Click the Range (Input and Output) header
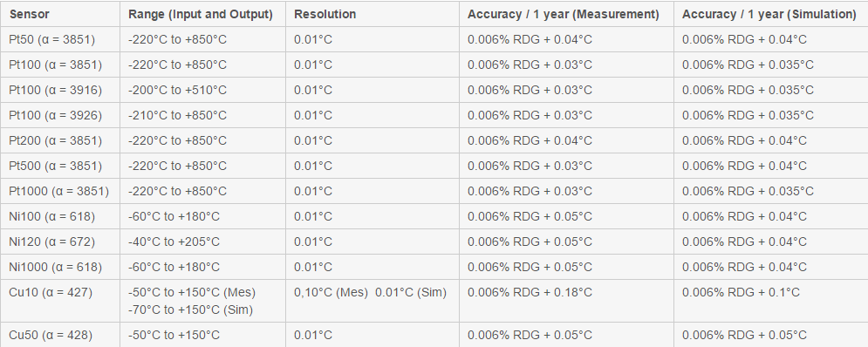868x347 pixels. (x=201, y=15)
